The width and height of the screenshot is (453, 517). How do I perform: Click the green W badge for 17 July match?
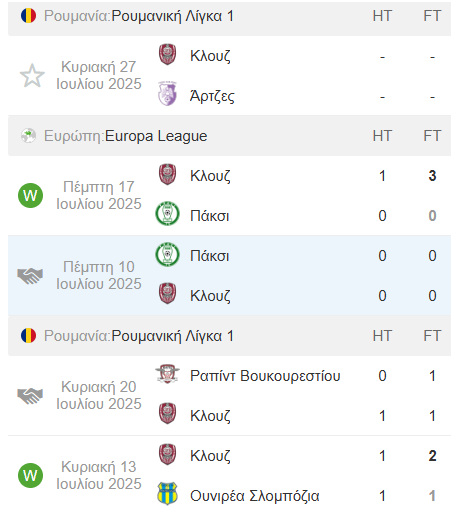tap(30, 195)
